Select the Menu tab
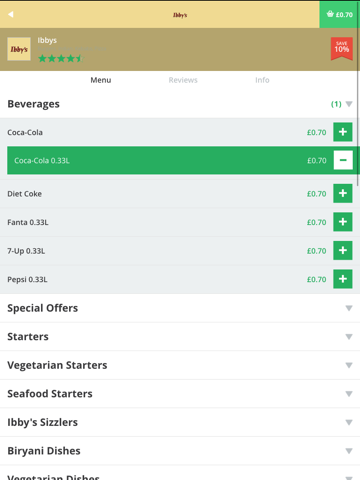The image size is (360, 480). pos(101,80)
